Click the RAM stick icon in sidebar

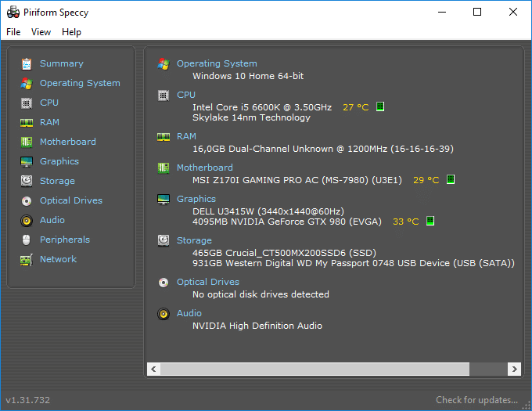(27, 123)
